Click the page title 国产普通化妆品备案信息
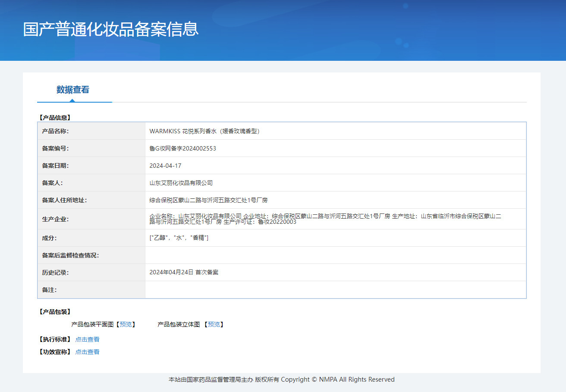This screenshot has width=566, height=392. coord(111,29)
